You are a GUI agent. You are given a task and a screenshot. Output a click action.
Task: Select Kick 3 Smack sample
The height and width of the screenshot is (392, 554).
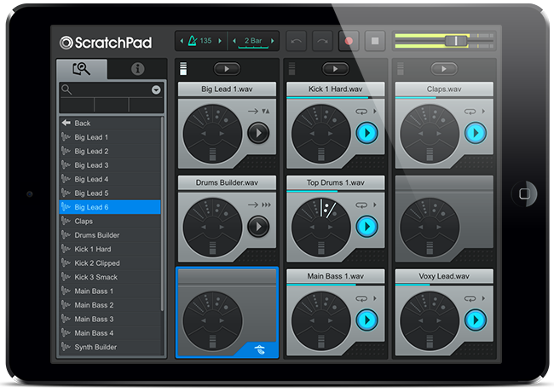[110, 277]
